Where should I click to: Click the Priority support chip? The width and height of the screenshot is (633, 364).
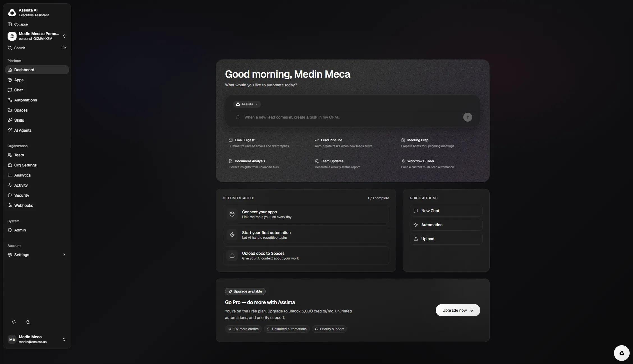pos(329,329)
